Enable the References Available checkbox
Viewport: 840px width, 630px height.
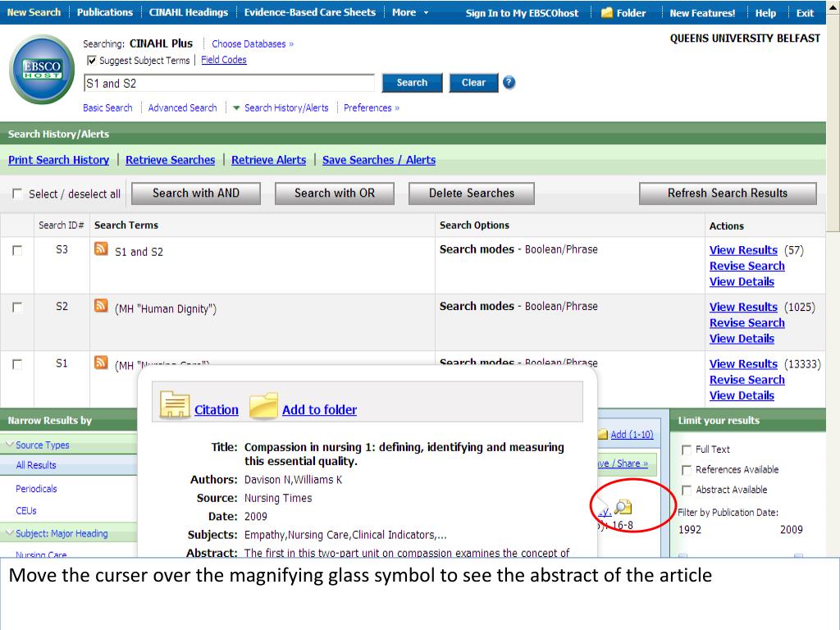(x=687, y=470)
